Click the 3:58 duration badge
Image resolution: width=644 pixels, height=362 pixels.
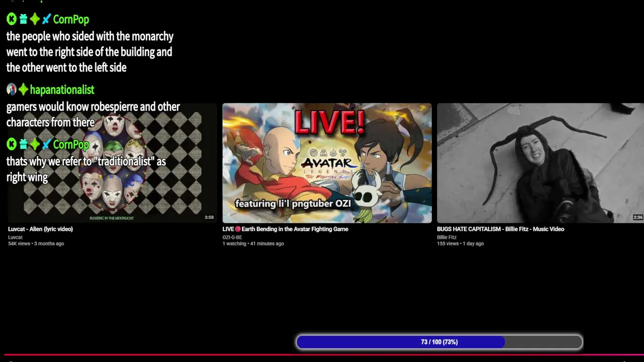(209, 218)
